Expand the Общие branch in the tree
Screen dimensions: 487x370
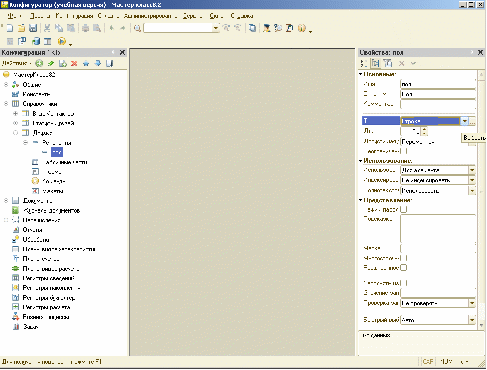[6, 85]
